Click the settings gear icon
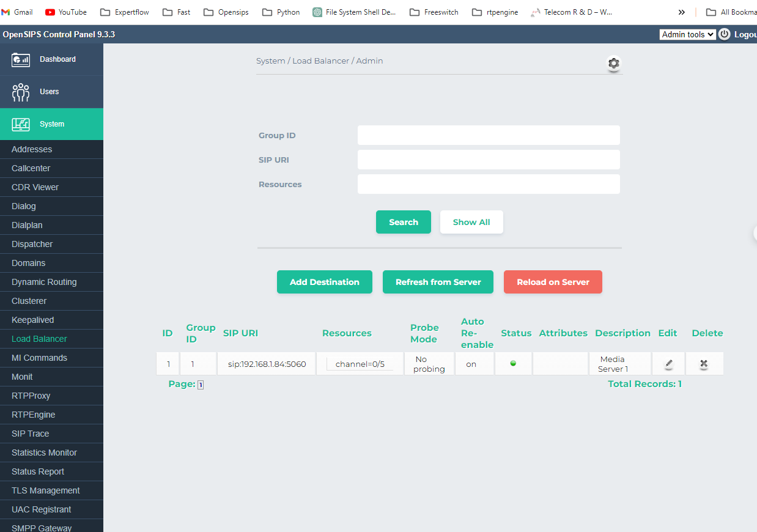This screenshot has width=757, height=532. (x=613, y=64)
